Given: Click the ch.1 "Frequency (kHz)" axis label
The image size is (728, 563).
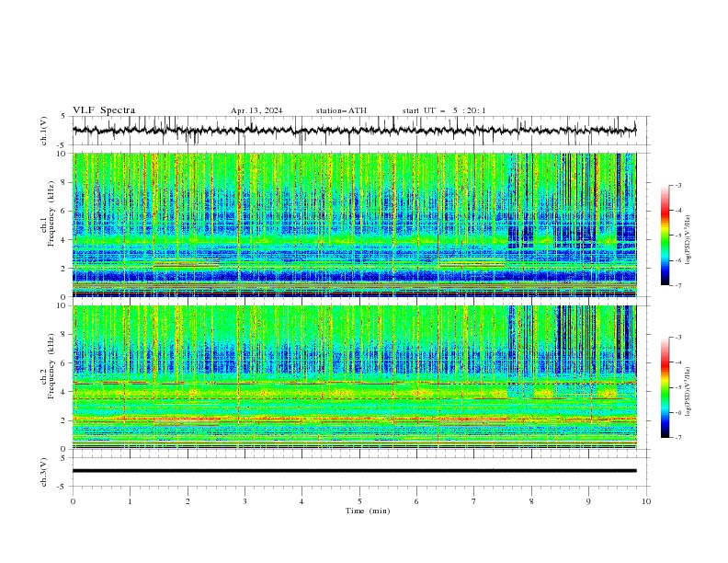Looking at the screenshot, I should [51, 213].
